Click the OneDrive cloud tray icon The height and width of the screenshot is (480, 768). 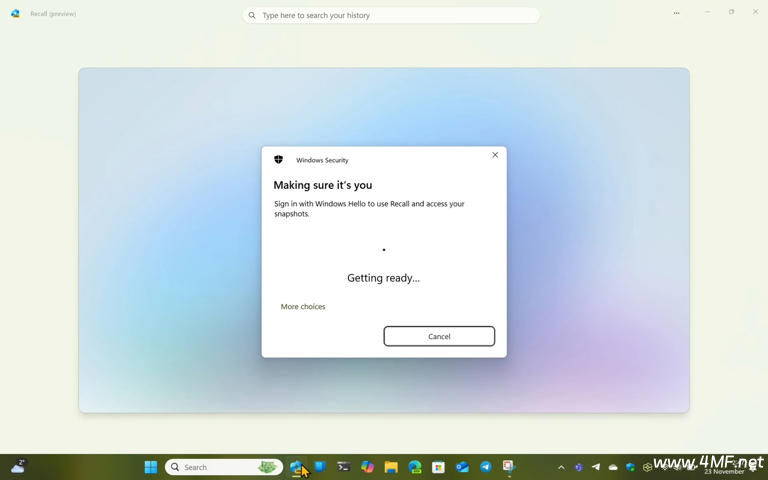click(x=613, y=467)
